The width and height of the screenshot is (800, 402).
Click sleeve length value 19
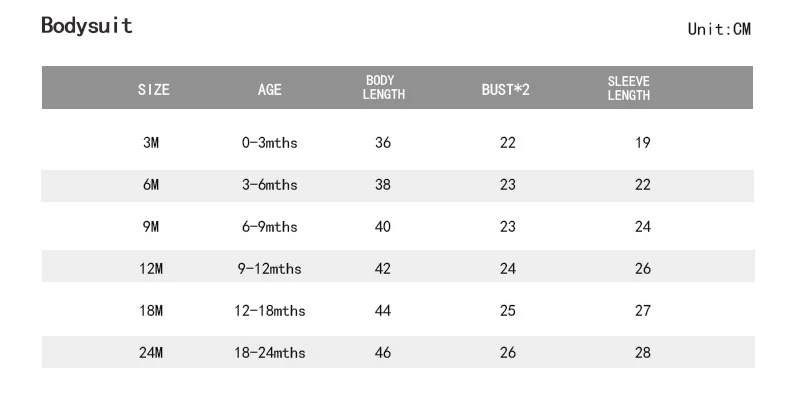pyautogui.click(x=643, y=142)
